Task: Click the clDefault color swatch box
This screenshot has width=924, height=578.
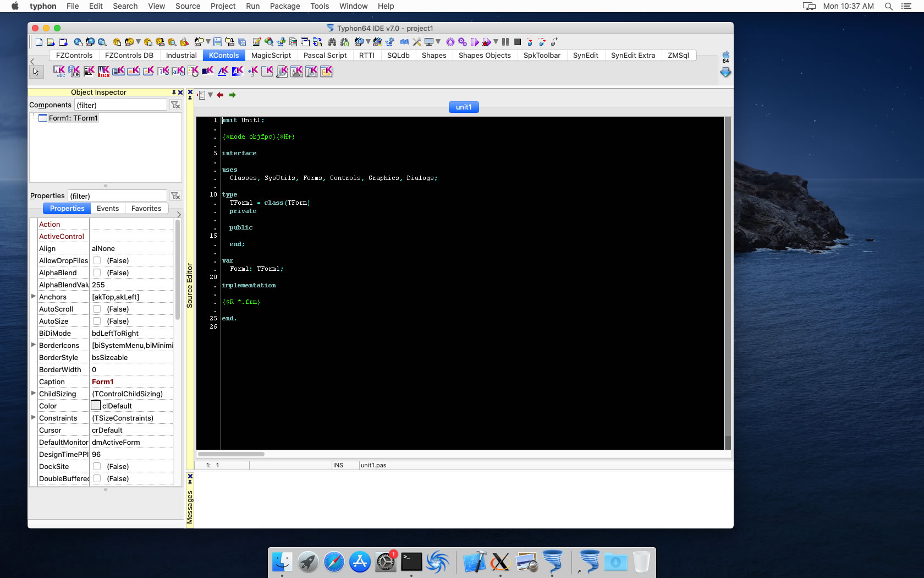Action: 96,406
